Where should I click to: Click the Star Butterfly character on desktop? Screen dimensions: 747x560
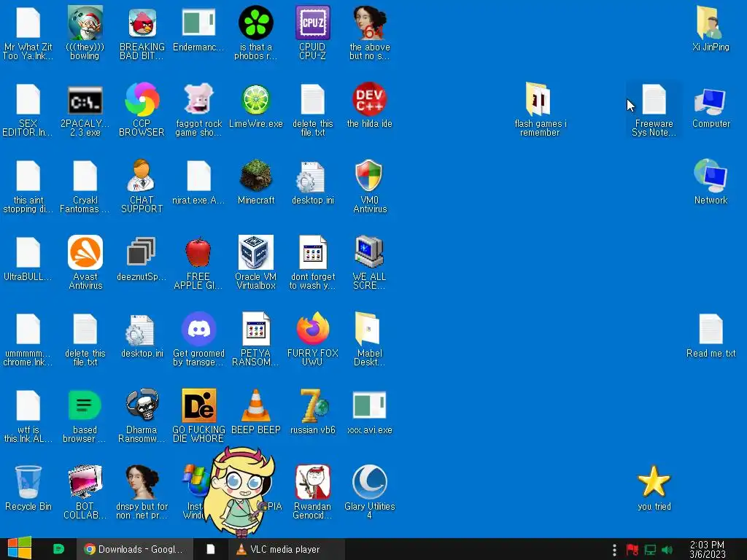click(242, 492)
